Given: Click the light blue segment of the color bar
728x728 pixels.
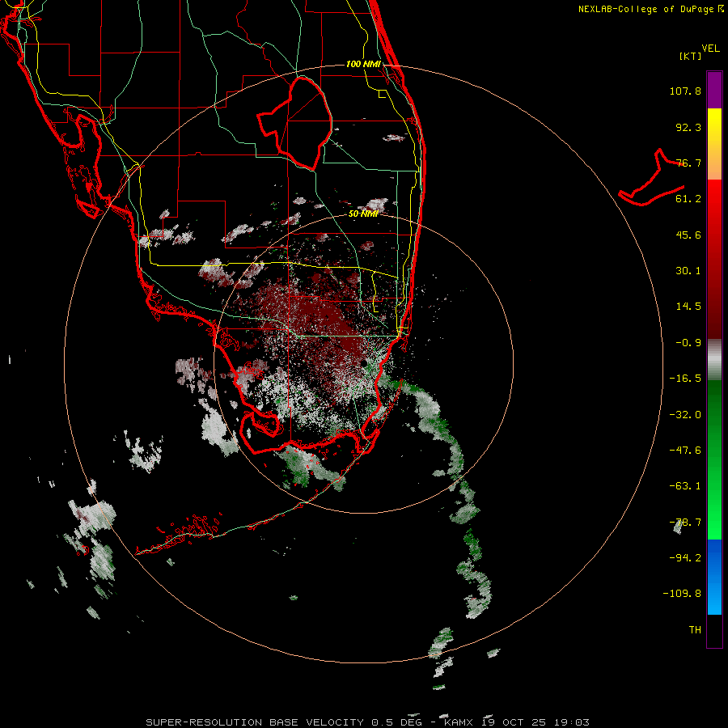Looking at the screenshot, I should [714, 597].
